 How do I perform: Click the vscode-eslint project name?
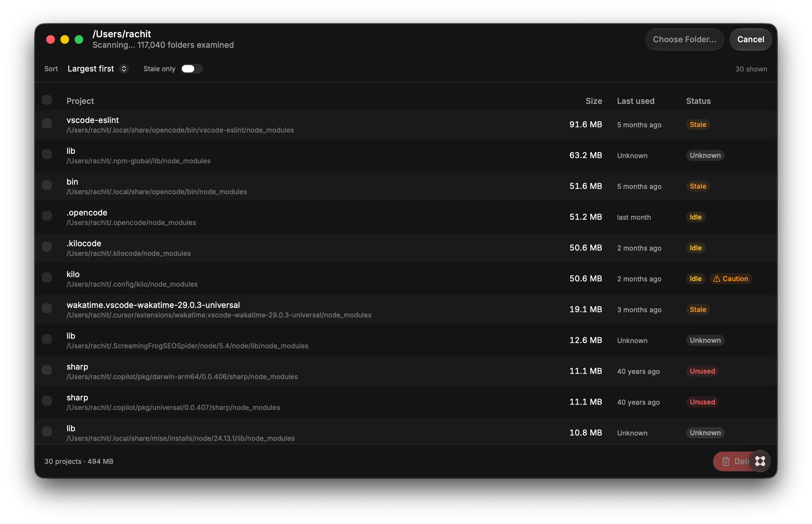pyautogui.click(x=92, y=120)
